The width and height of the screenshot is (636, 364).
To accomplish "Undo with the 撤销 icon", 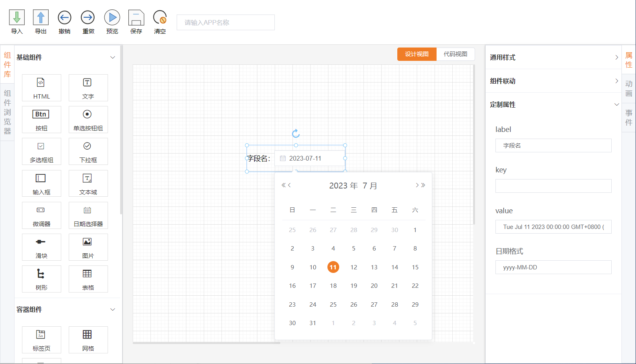I will pyautogui.click(x=64, y=17).
